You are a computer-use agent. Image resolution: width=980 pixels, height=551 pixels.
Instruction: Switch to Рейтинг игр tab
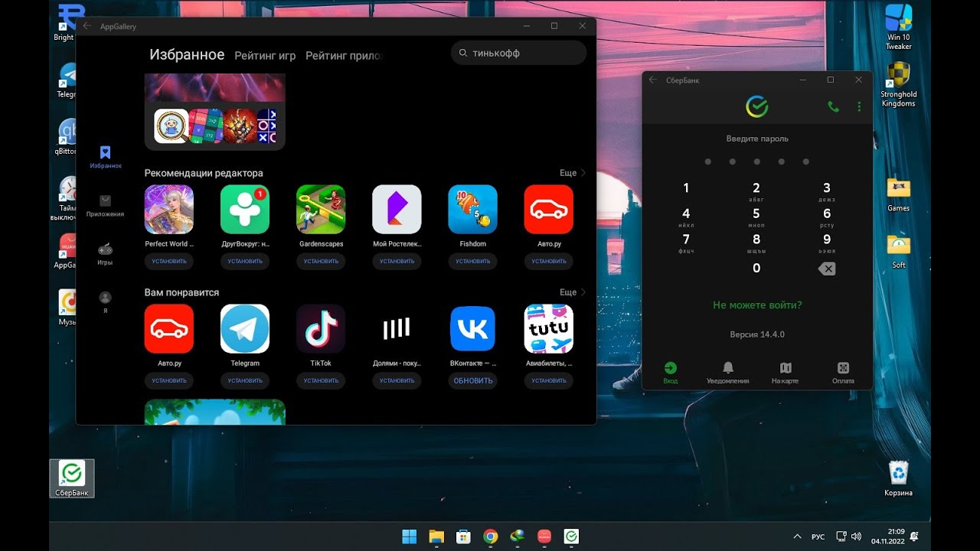tap(265, 56)
